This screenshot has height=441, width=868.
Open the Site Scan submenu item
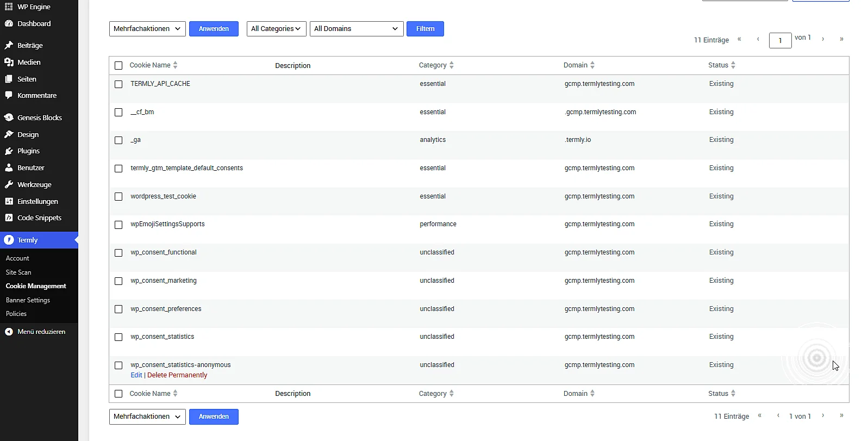click(18, 272)
